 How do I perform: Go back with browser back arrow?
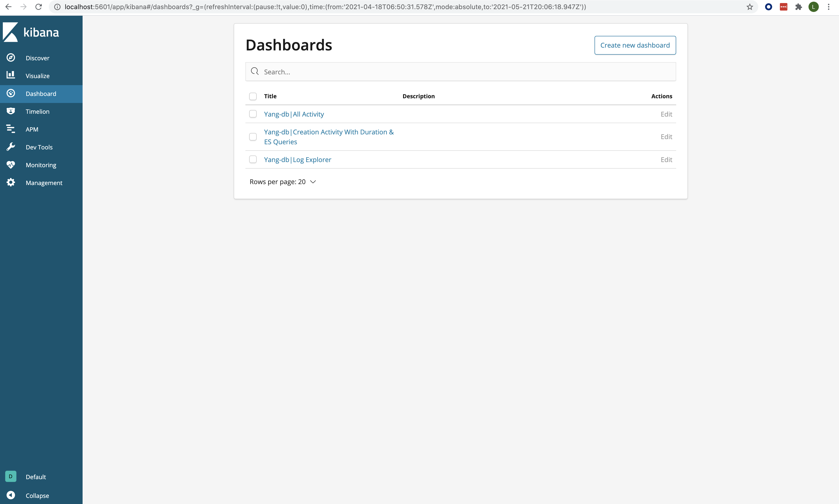tap(8, 7)
